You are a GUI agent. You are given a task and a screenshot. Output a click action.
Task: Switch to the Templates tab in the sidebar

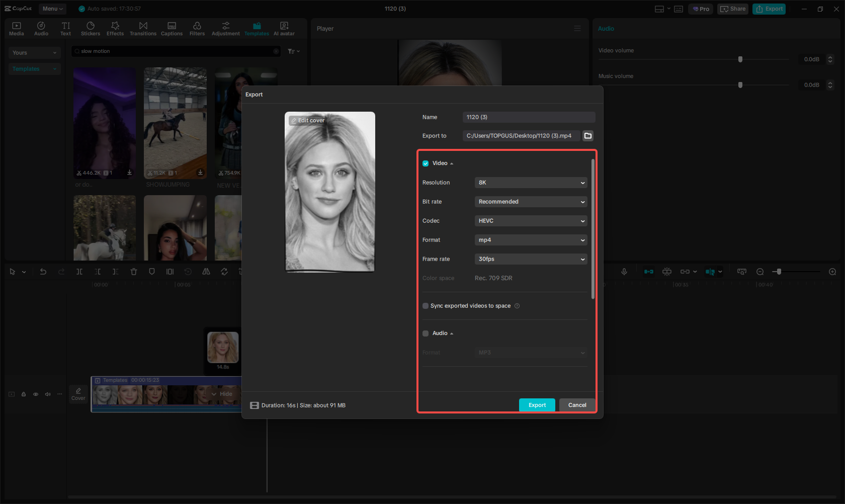[x=257, y=28]
